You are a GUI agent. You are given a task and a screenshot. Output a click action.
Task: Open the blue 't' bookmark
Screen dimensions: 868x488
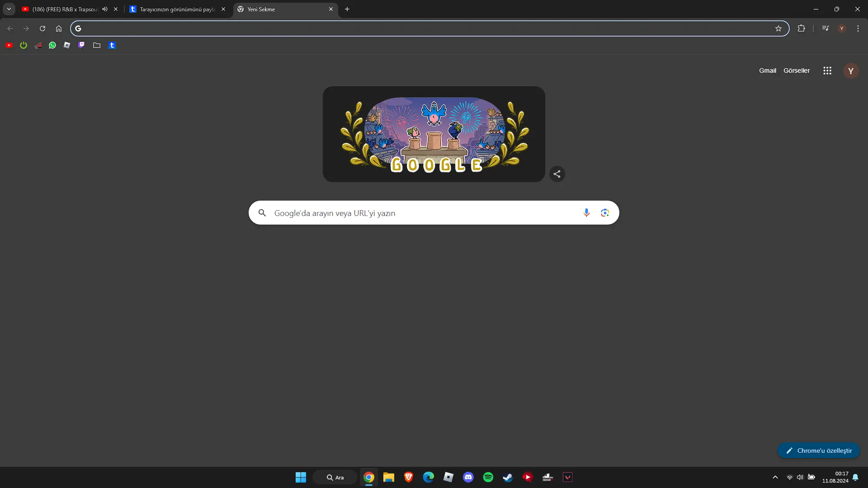[x=112, y=45]
